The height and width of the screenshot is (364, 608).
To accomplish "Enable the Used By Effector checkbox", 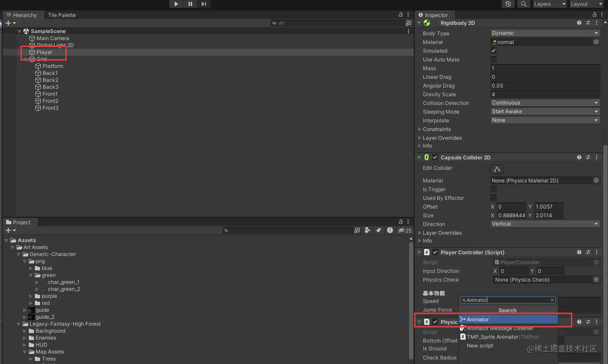I will click(493, 198).
